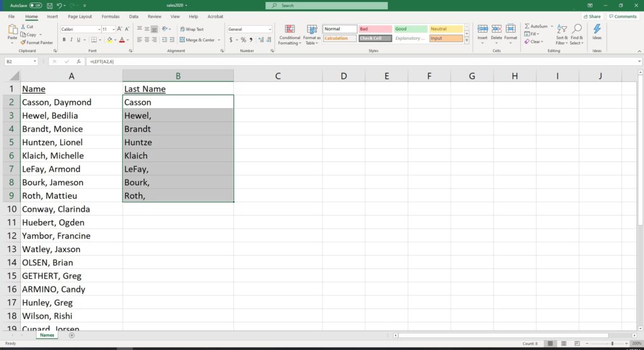Screen dimensions: 644x350
Task: Toggle the AutoSave switch
Action: [x=36, y=5]
